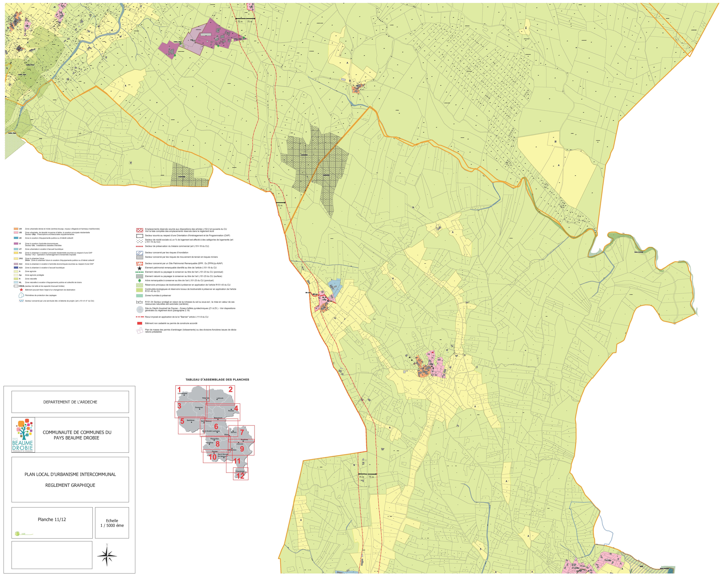Click the empty STECAL rectangle symbol
Viewport: 728px width, 576px height.
[16, 286]
